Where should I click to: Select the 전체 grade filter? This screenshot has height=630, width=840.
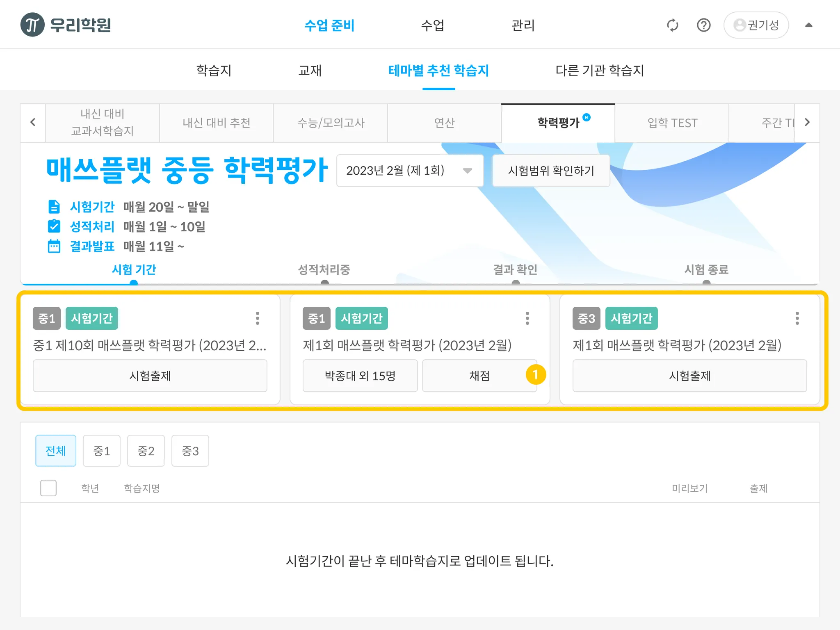point(56,451)
